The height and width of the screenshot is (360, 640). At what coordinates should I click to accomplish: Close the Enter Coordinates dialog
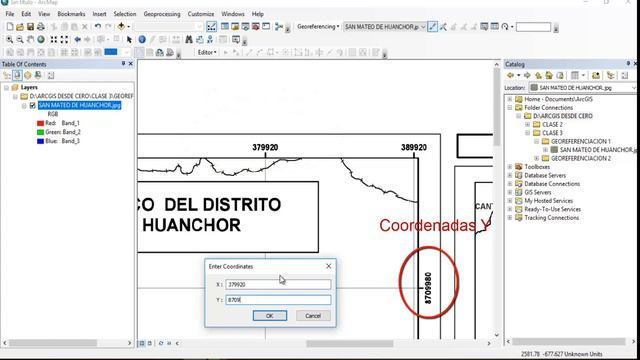pos(329,266)
